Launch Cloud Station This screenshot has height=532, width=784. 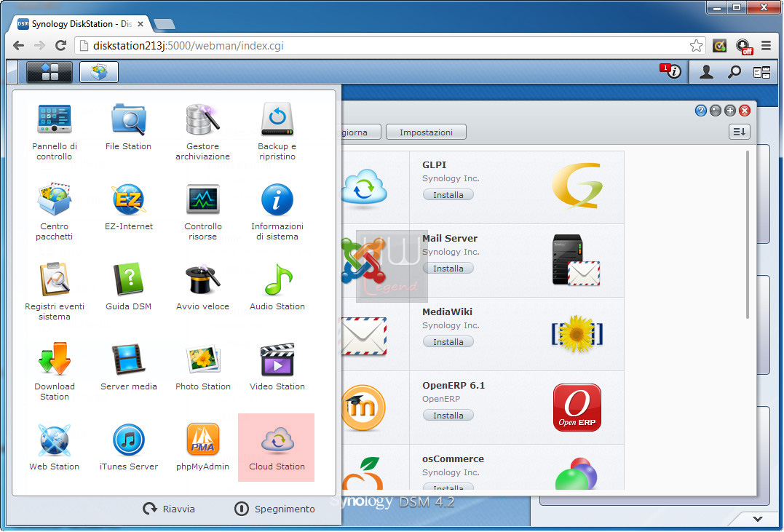tap(277, 448)
